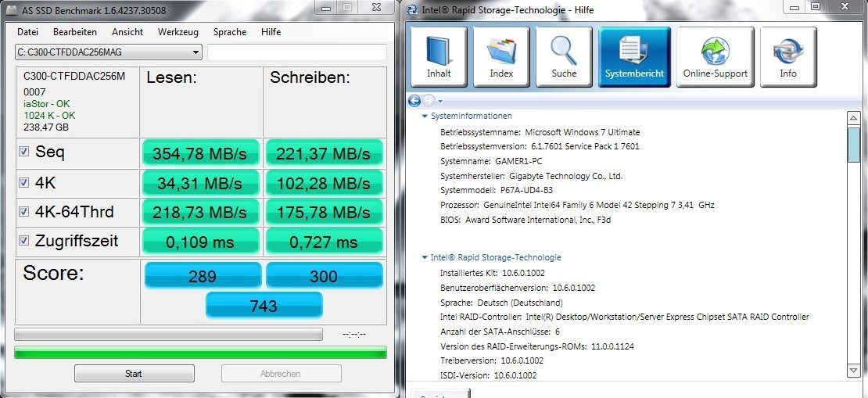Open the Bearbeiten menu

point(75,32)
